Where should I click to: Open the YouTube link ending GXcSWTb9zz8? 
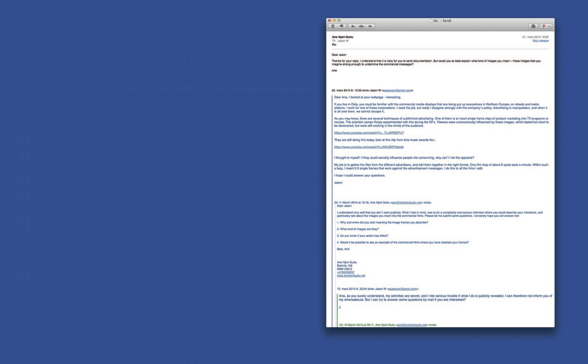[369, 147]
